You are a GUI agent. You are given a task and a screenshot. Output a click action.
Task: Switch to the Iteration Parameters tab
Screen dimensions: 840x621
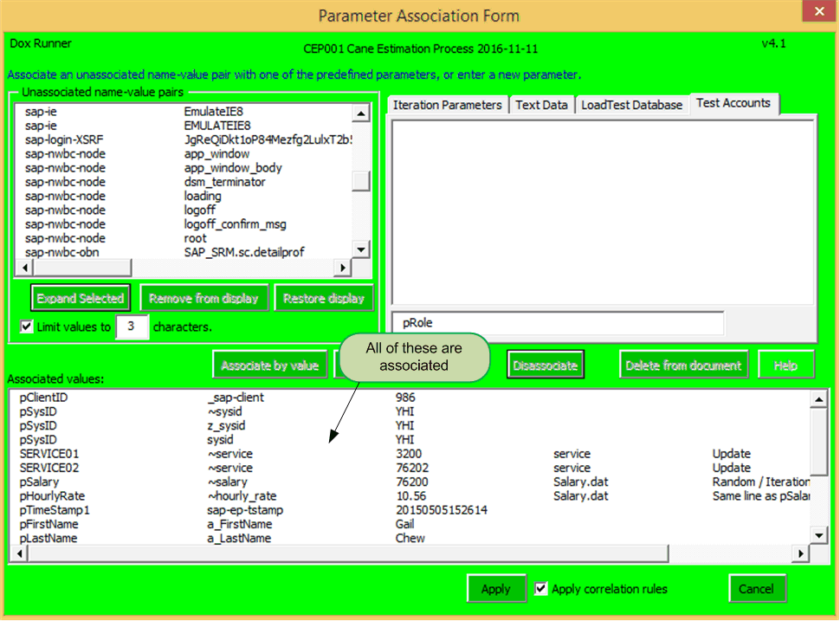(448, 105)
